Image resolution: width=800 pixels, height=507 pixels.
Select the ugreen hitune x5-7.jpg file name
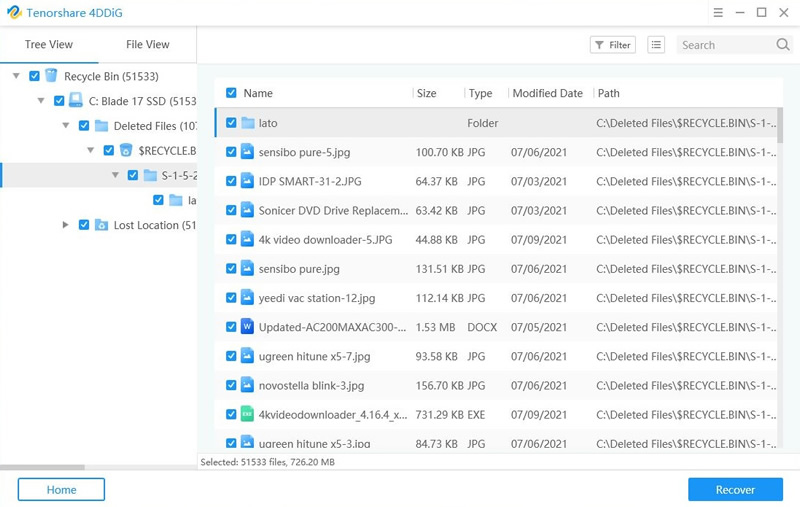[314, 357]
